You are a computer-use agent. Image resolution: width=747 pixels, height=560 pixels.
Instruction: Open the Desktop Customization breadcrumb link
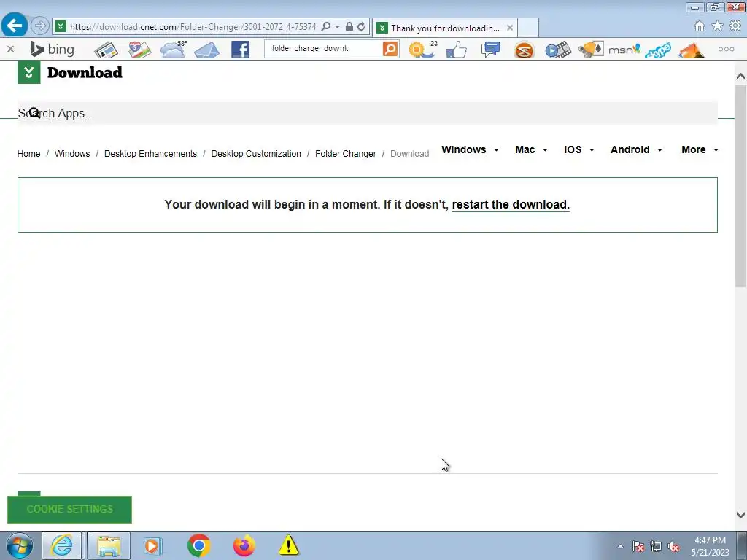coord(256,154)
